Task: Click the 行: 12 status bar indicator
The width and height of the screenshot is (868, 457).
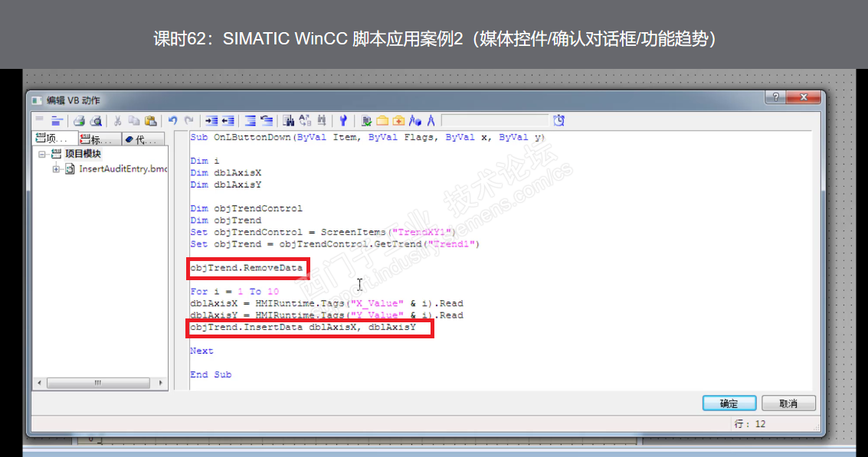Action: [749, 424]
